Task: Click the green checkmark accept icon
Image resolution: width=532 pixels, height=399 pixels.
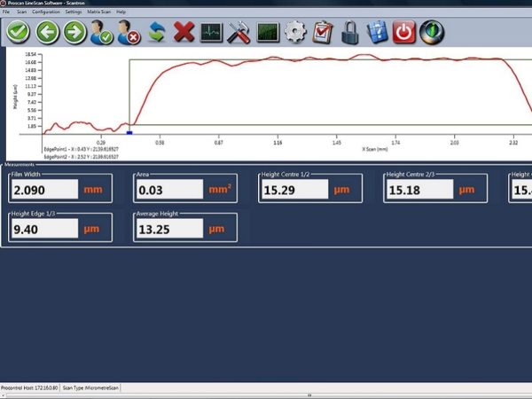Action: 19,32
